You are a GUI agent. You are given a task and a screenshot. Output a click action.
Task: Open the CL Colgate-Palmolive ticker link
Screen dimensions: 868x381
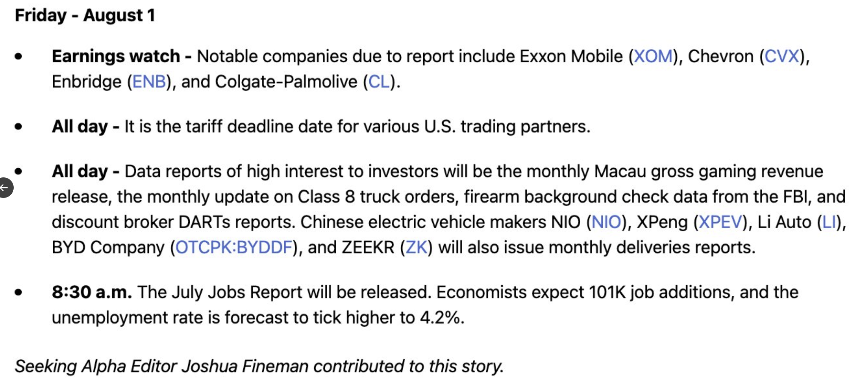(x=379, y=82)
